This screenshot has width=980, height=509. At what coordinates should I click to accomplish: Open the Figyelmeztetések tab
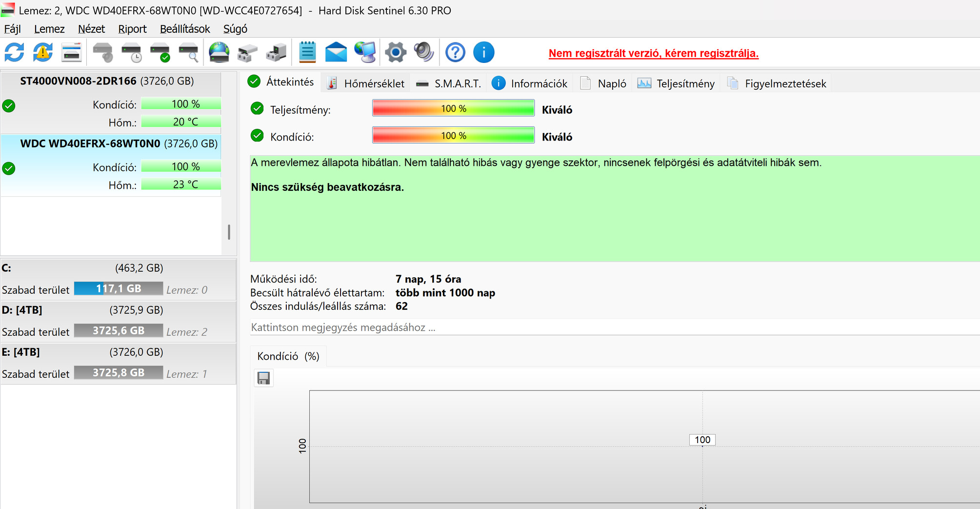[777, 83]
